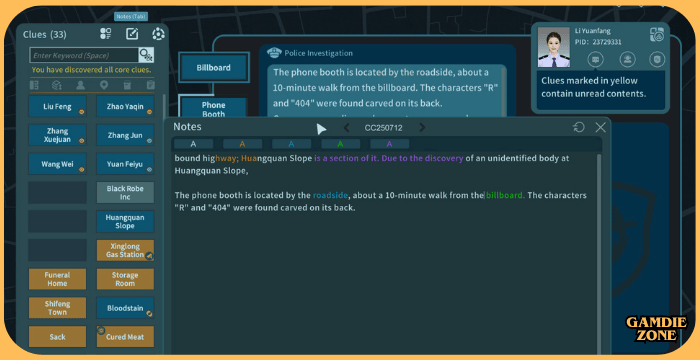Click the green 'billboard.' word in notes

(506, 195)
